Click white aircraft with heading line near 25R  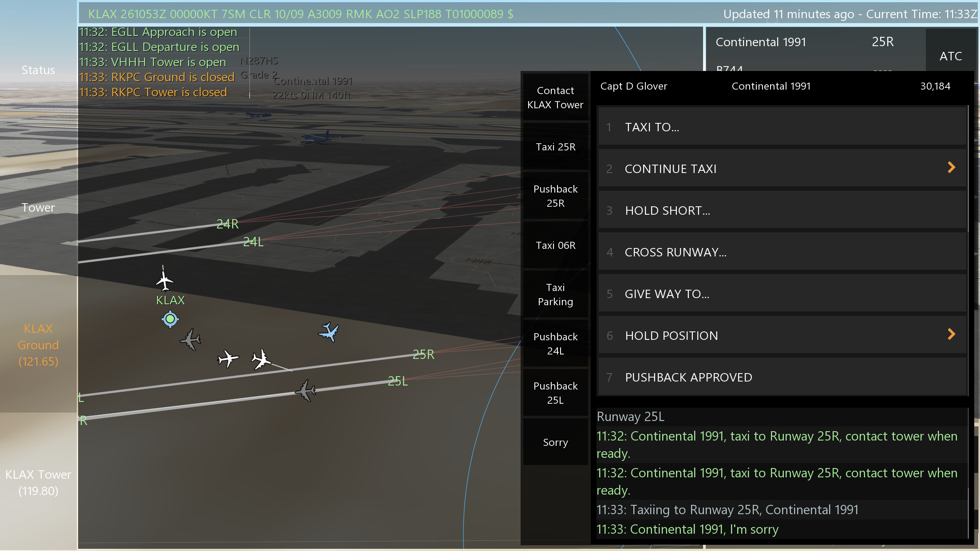pos(261,359)
